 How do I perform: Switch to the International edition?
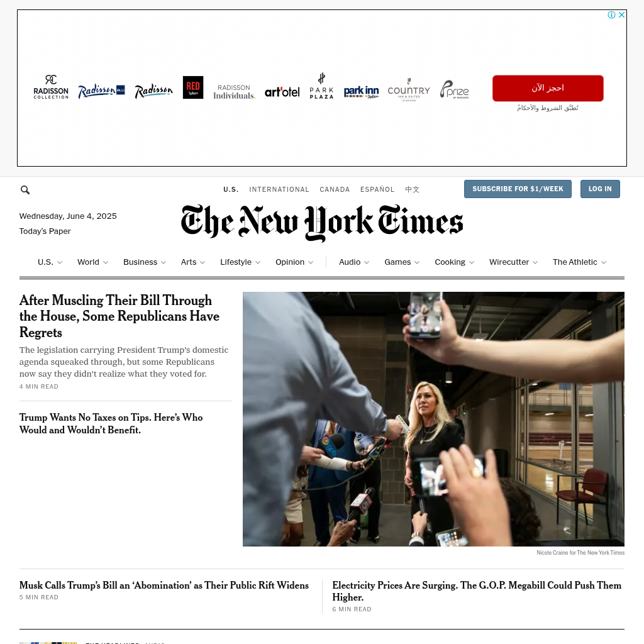tap(279, 189)
